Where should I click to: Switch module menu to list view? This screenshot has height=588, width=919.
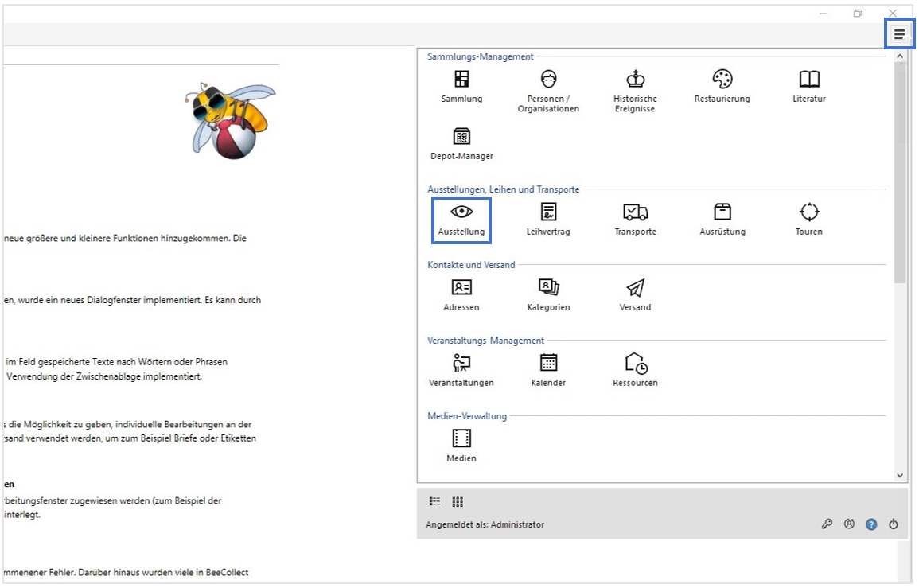coord(435,501)
